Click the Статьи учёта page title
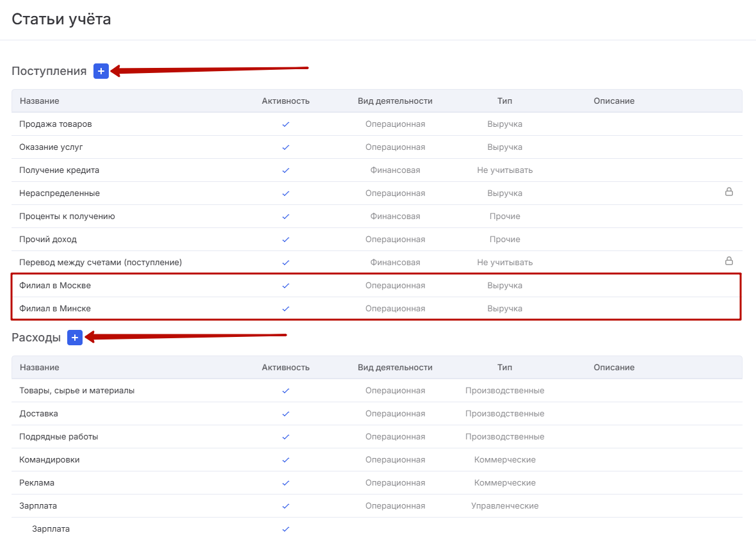Image resolution: width=756 pixels, height=540 pixels. (x=61, y=19)
